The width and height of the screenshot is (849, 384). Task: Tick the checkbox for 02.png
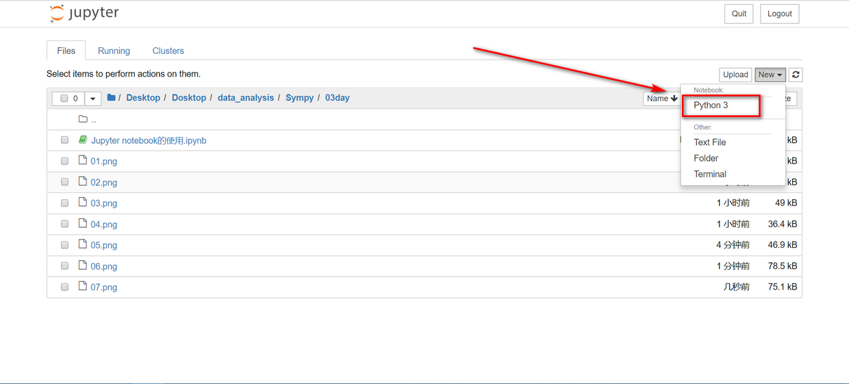coord(64,182)
